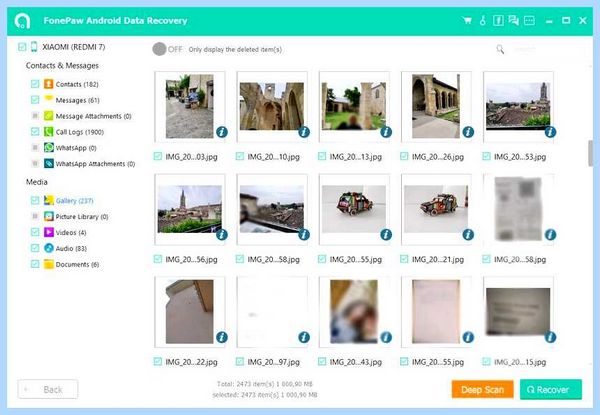Screen dimensions: 600x415
Task: Click the WhatsApp category icon
Action: tap(49, 148)
